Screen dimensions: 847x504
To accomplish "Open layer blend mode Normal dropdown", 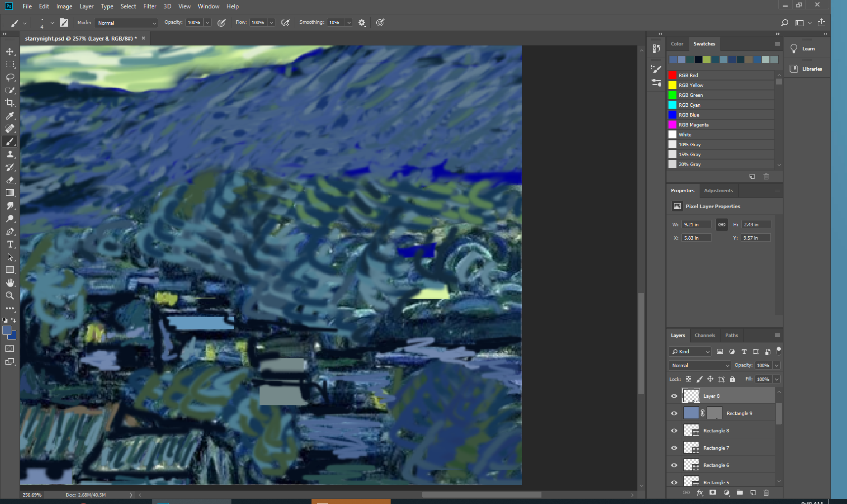I will 700,365.
